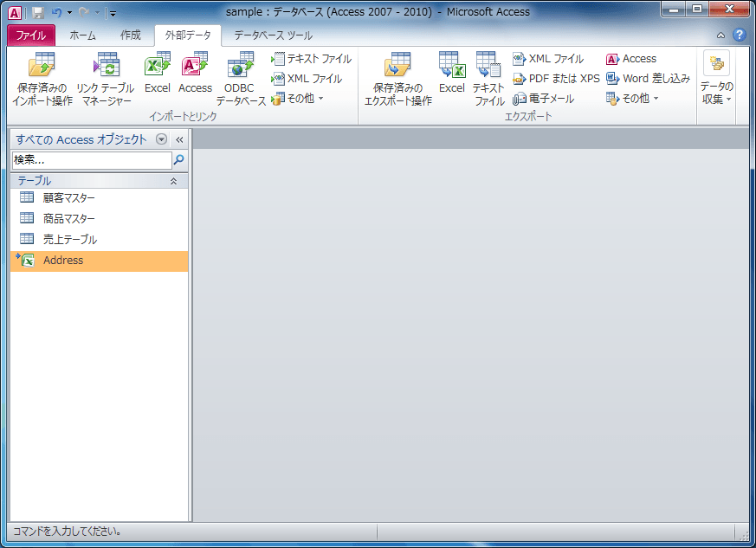Viewport: 756px width, 548px height.
Task: Open saved export operations (保存済みのエクスポート操作)
Action: [397, 79]
